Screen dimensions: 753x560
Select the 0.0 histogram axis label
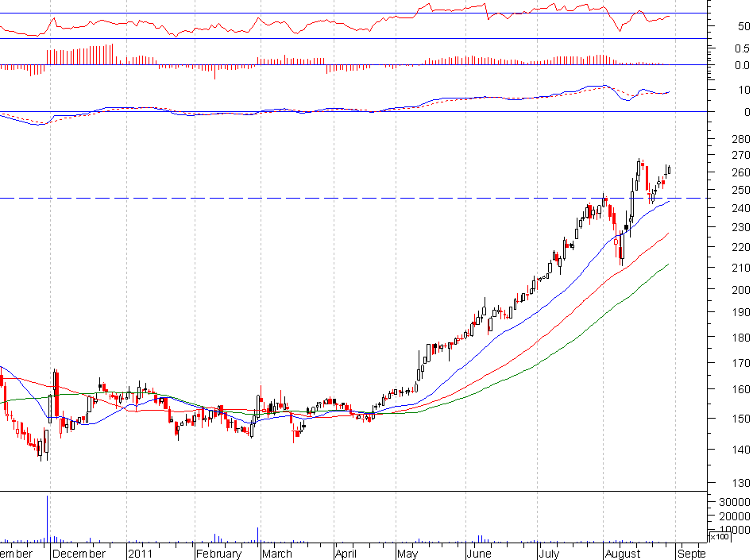tap(742, 65)
